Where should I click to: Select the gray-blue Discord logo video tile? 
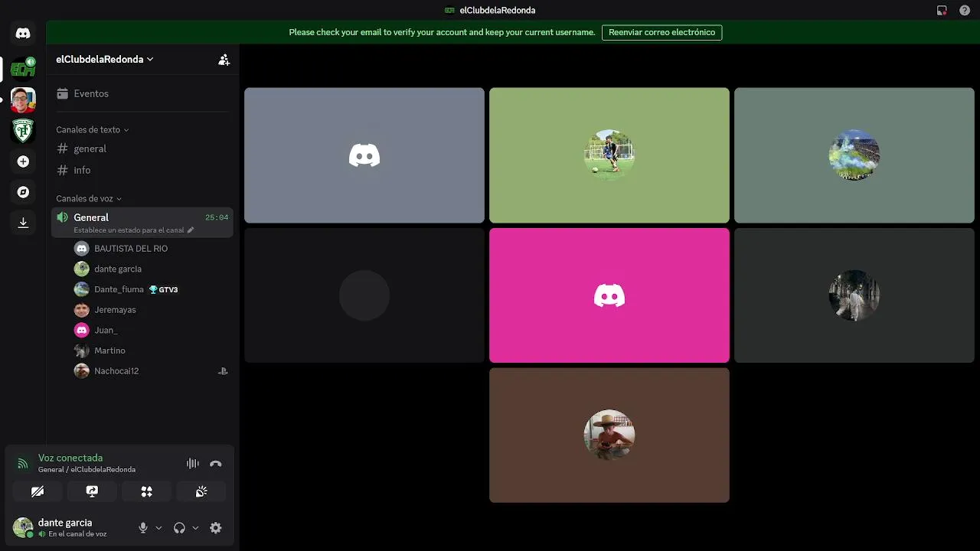(364, 155)
